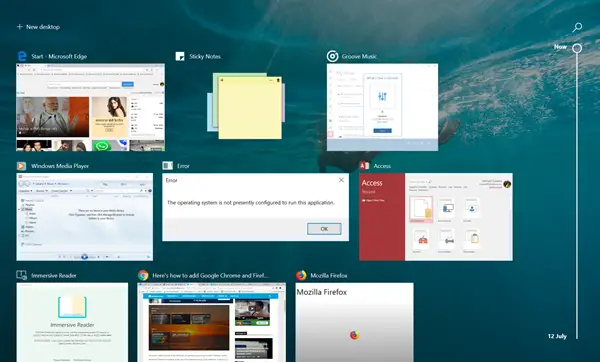Close the Error dialog with X

click(341, 180)
